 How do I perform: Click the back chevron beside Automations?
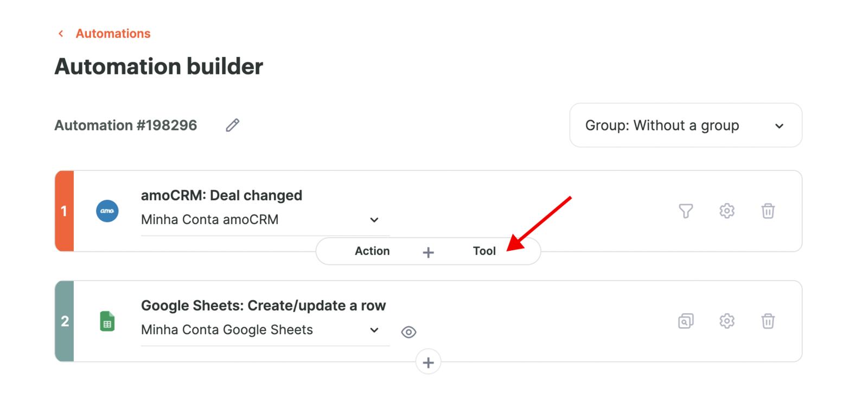(61, 34)
